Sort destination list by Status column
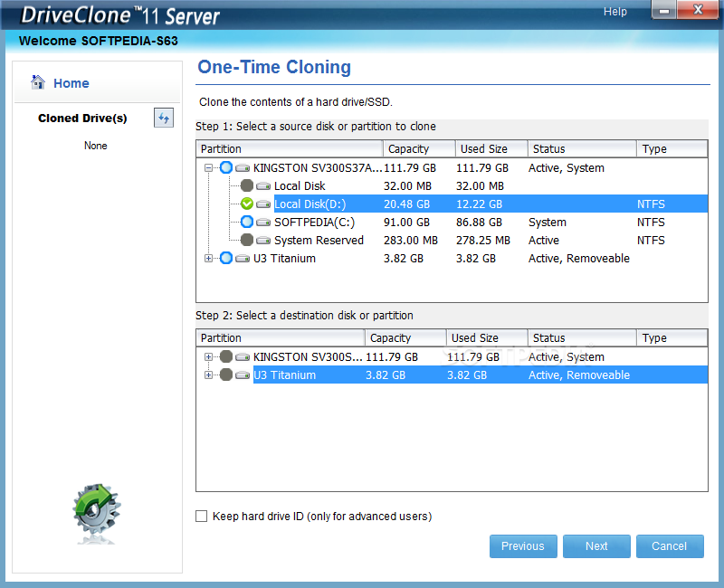This screenshot has height=588, width=724. point(582,337)
